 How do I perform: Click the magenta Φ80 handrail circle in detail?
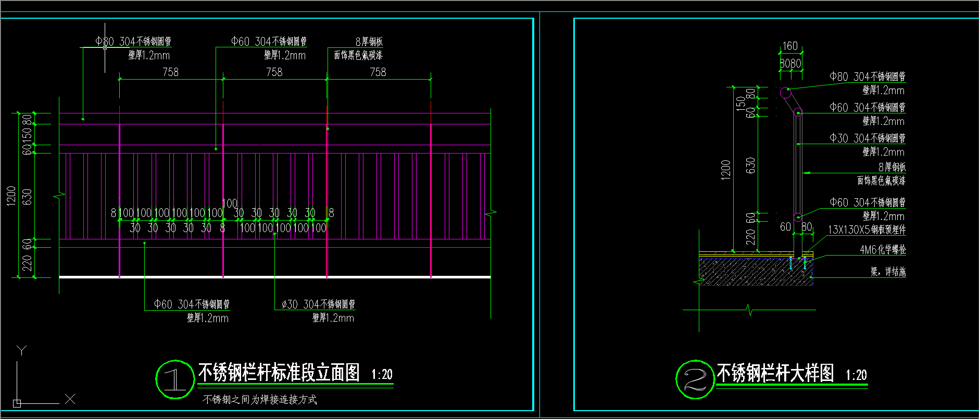point(785,93)
